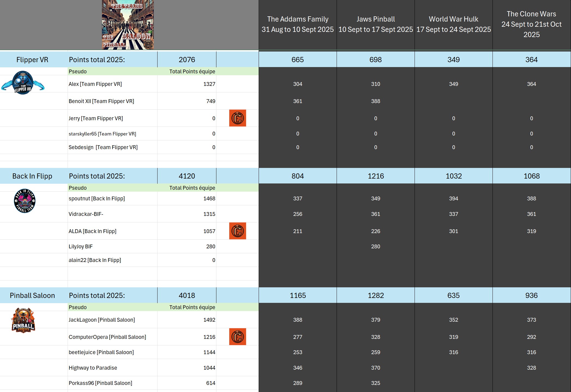Viewport: 571px width, 392px height.
Task: Select the World War Hulk header cell
Action: click(454, 25)
